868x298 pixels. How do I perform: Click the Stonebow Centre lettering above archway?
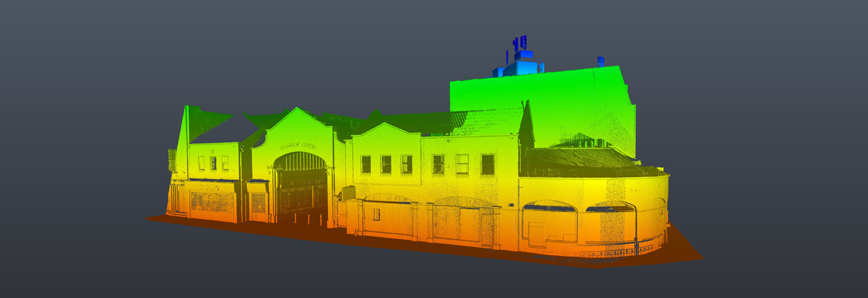(x=298, y=146)
